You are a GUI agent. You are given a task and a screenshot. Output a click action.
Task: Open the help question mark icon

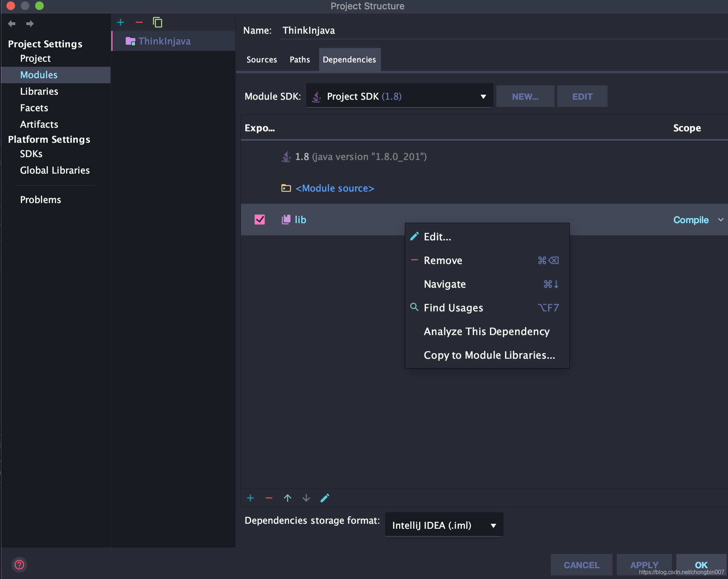click(19, 565)
